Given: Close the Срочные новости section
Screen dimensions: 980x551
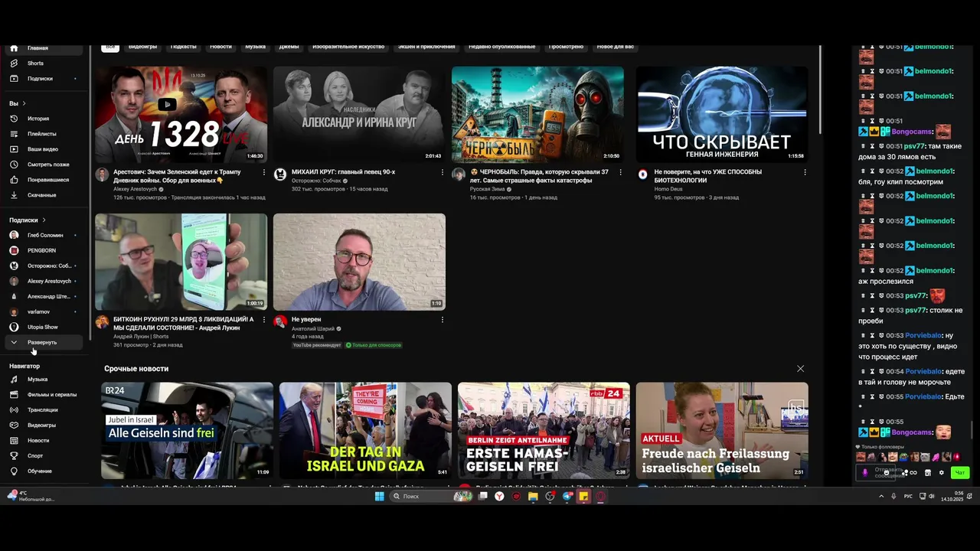Looking at the screenshot, I should point(800,369).
